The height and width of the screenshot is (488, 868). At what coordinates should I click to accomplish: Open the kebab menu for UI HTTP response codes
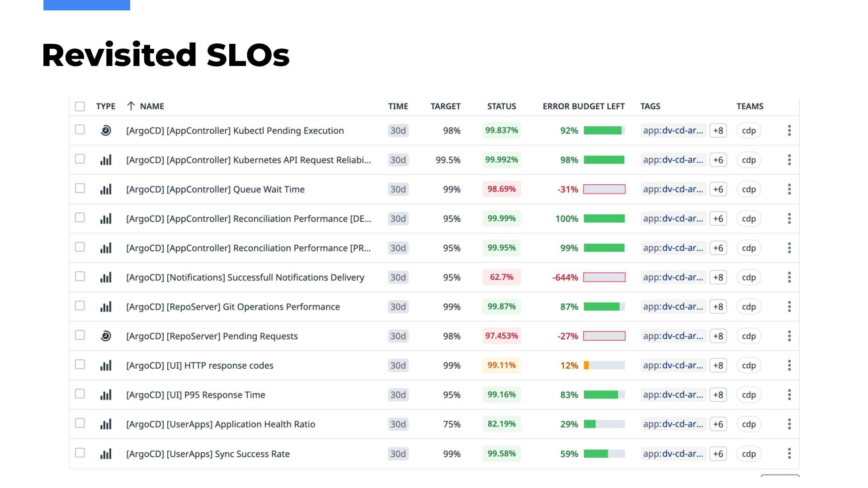tap(789, 366)
